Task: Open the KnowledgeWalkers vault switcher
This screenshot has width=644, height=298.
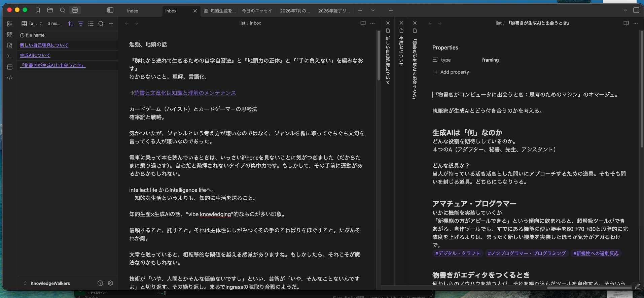Action: [x=47, y=283]
